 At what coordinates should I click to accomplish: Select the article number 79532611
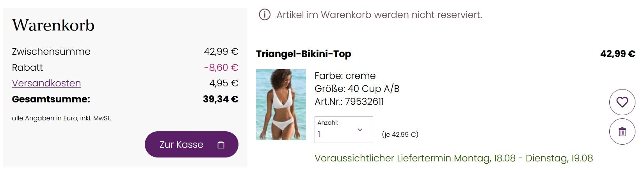click(365, 102)
